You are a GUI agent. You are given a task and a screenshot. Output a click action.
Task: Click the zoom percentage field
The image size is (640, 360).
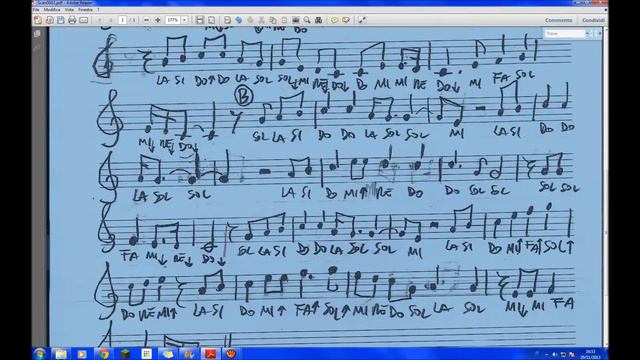(x=173, y=20)
